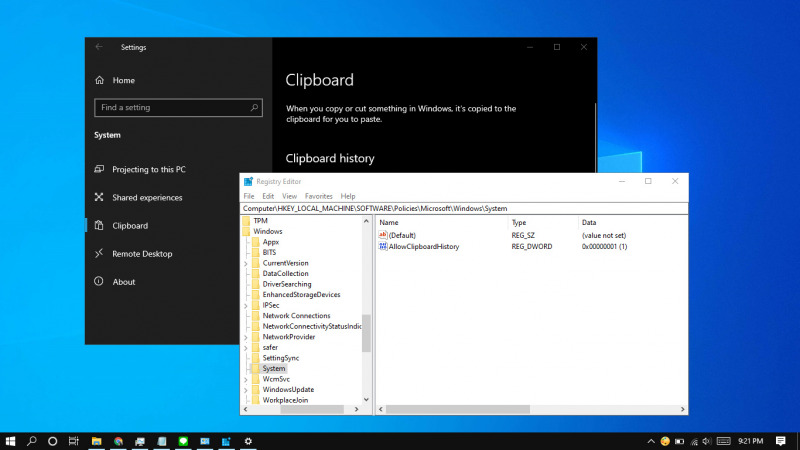Open Task View from the taskbar
Viewport: 800px width, 450px height.
[x=74, y=441]
